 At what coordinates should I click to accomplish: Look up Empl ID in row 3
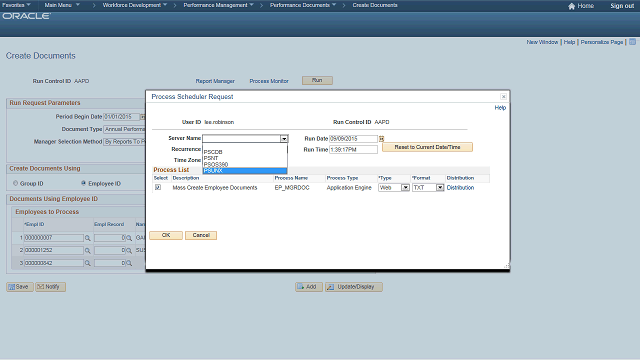point(87,263)
